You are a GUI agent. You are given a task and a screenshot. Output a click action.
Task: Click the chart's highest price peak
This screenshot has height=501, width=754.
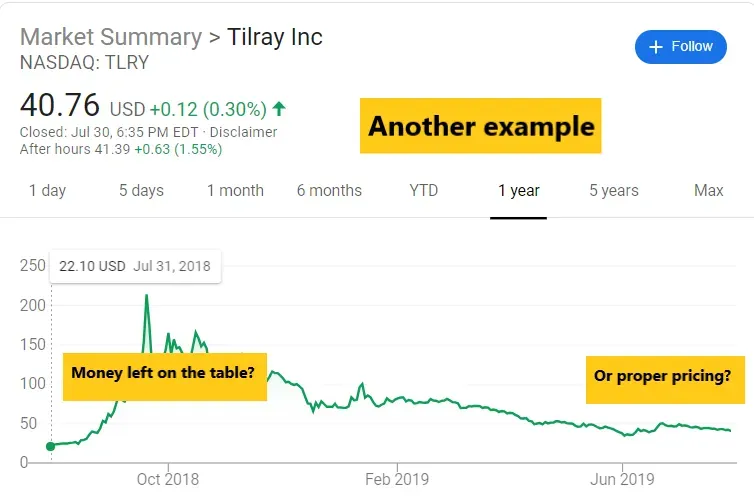[147, 296]
